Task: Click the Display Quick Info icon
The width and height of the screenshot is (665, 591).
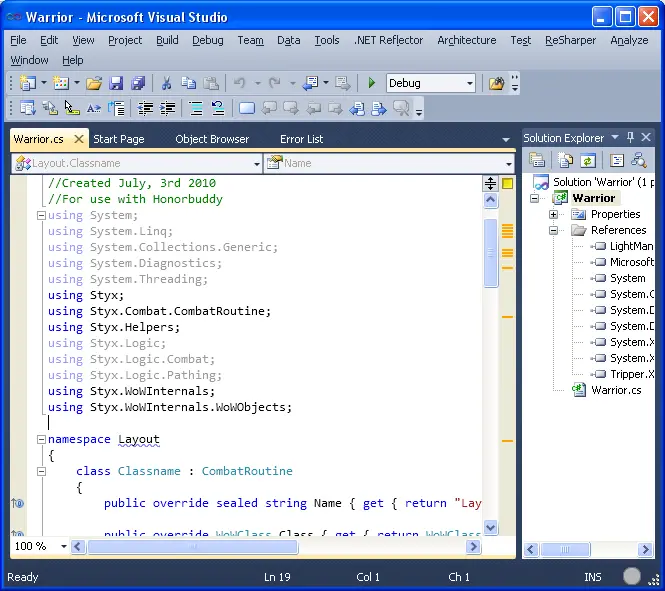Action: pos(72,109)
